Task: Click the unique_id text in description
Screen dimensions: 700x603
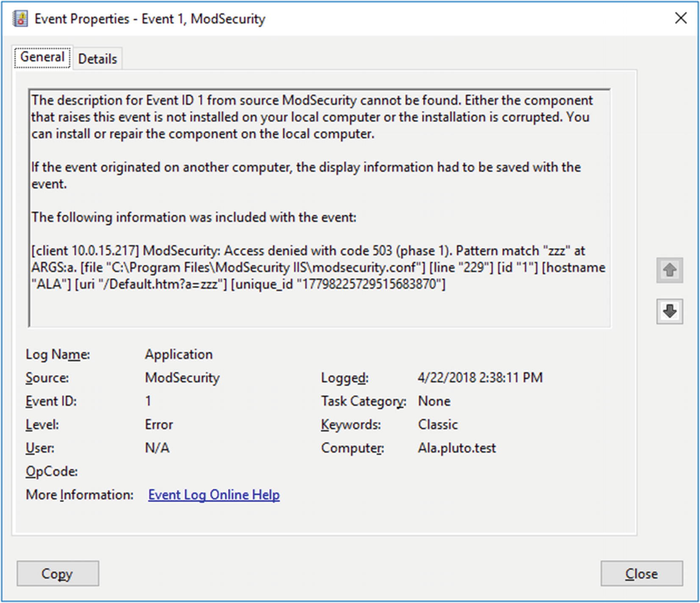Action: [338, 284]
